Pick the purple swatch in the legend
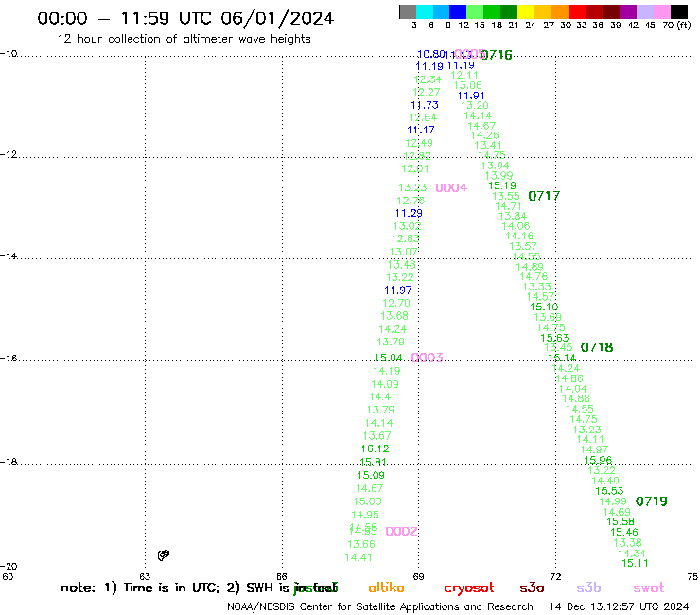Image resolution: width=700 pixels, height=615 pixels. [628, 11]
